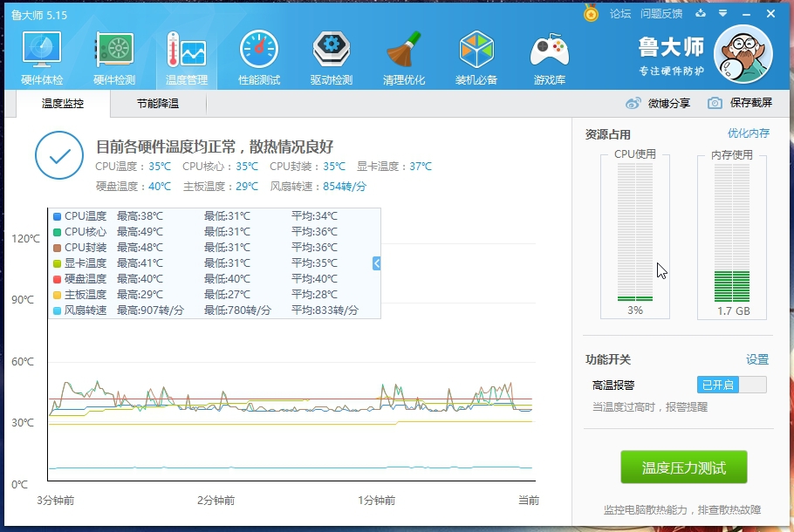Viewport: 794px width, 532px height.
Task: Click the camera icon for 保存截屏
Action: (715, 103)
